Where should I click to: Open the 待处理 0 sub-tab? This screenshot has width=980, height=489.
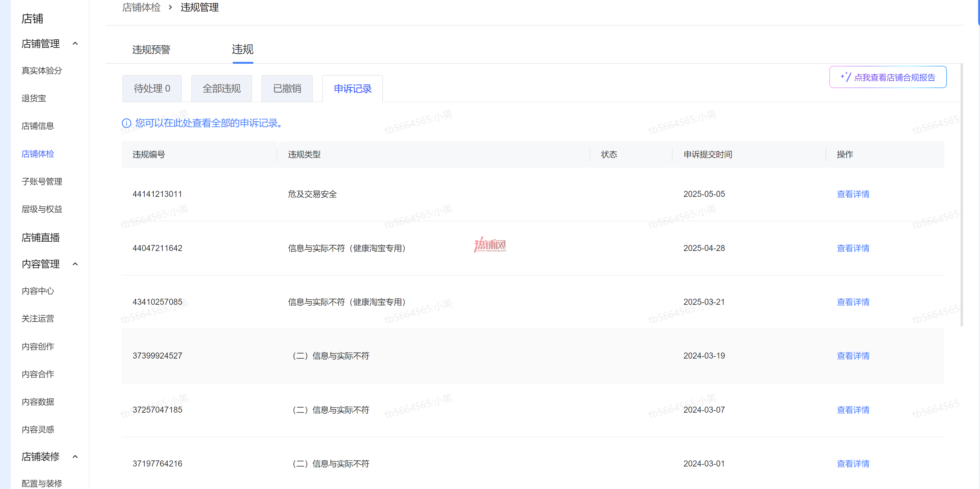pyautogui.click(x=152, y=89)
